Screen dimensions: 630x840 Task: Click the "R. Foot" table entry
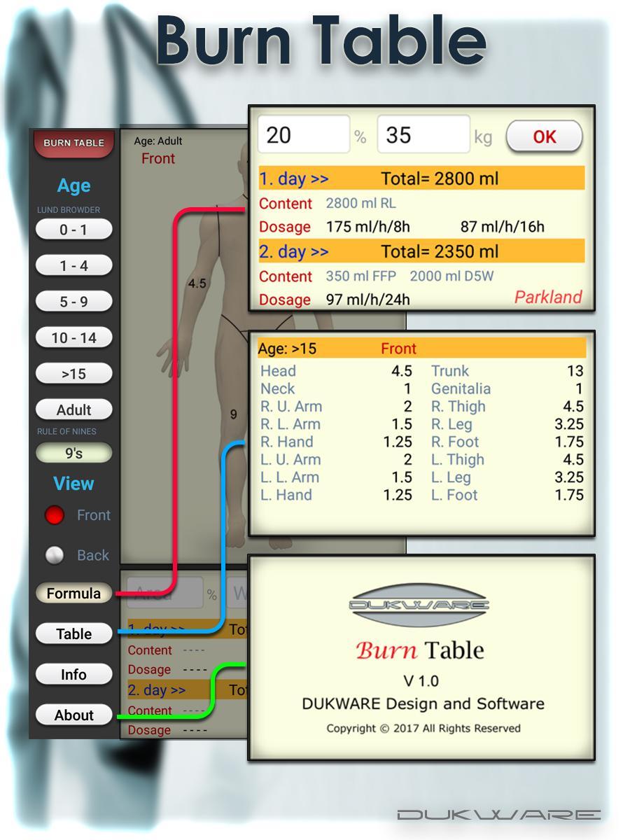(x=507, y=442)
